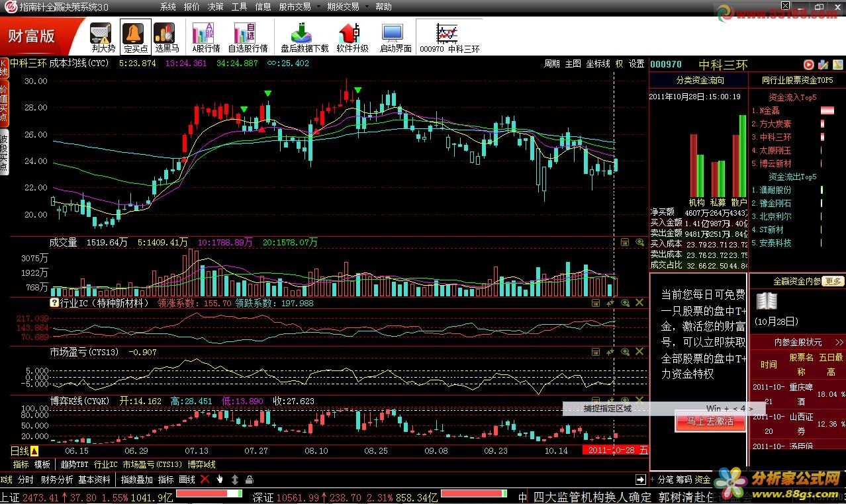The height and width of the screenshot is (504, 846).
Task: Open 财务分析 tab
Action: coord(57,480)
